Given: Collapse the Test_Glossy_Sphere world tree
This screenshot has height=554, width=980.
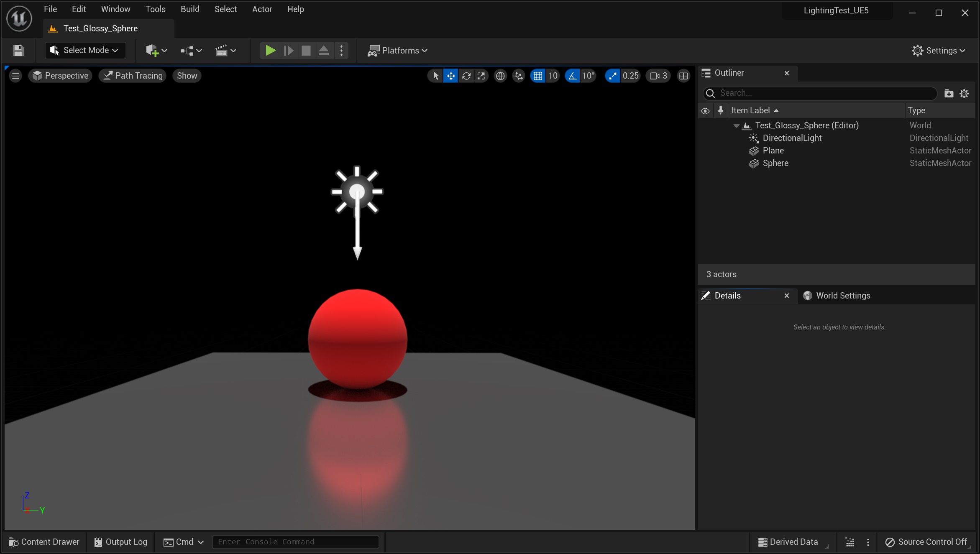Looking at the screenshot, I should pos(736,125).
